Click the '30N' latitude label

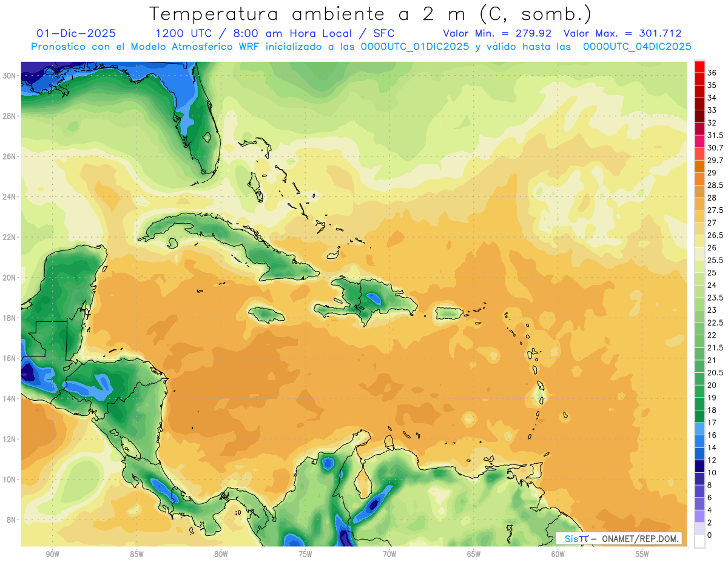tap(9, 76)
